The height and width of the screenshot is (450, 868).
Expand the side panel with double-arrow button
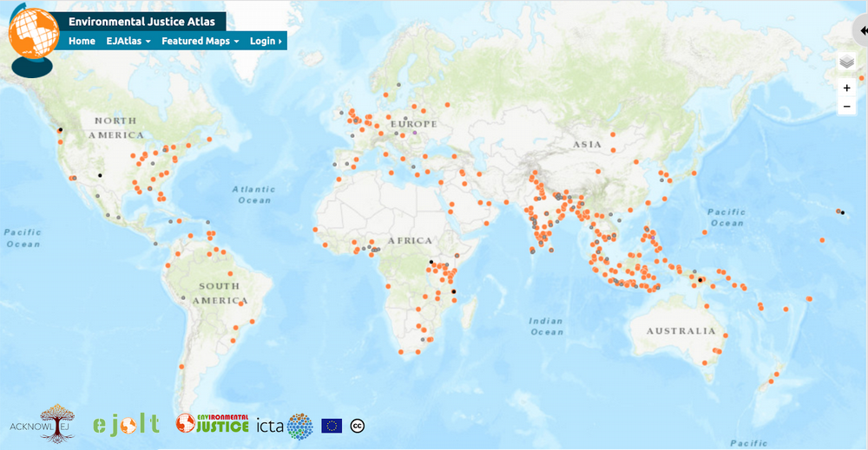click(862, 30)
